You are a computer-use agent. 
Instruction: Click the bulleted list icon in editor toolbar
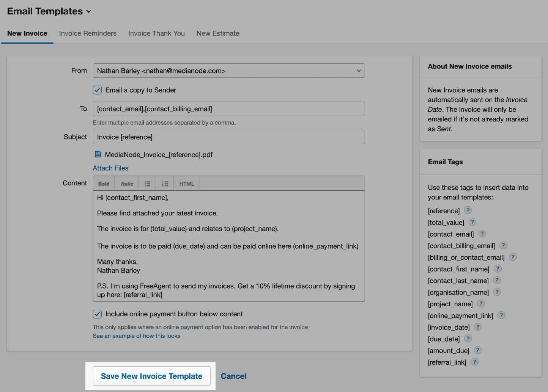147,183
